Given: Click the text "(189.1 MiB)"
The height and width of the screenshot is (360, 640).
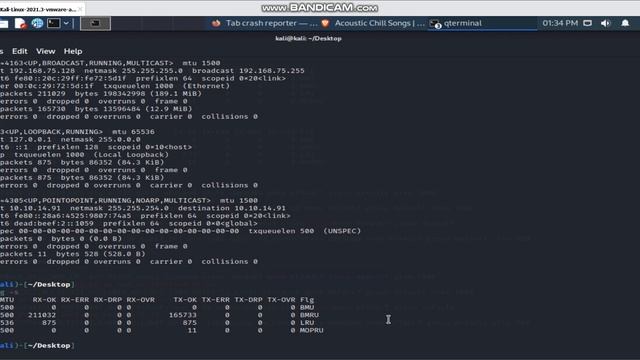Looking at the screenshot, I should pyautogui.click(x=176, y=94).
